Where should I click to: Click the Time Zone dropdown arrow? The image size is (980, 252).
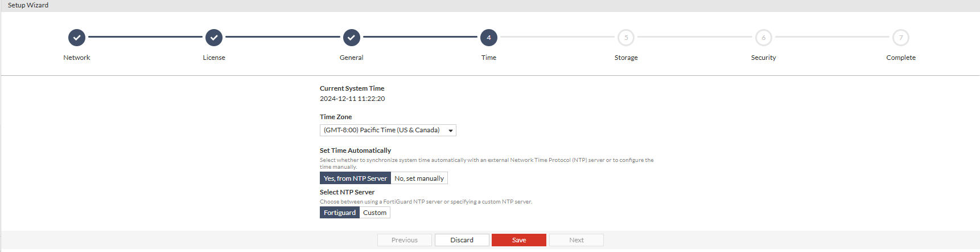click(x=451, y=131)
